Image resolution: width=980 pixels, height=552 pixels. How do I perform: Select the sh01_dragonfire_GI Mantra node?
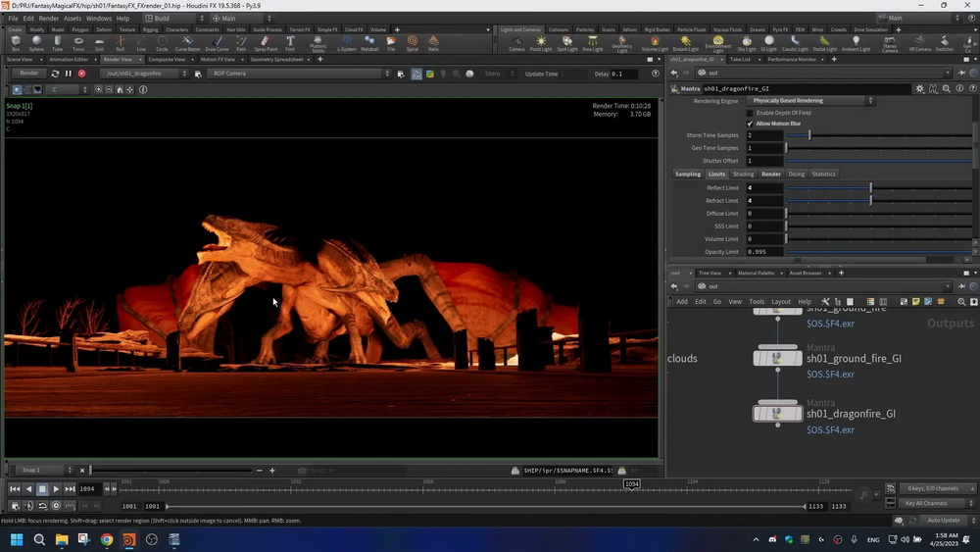click(777, 413)
